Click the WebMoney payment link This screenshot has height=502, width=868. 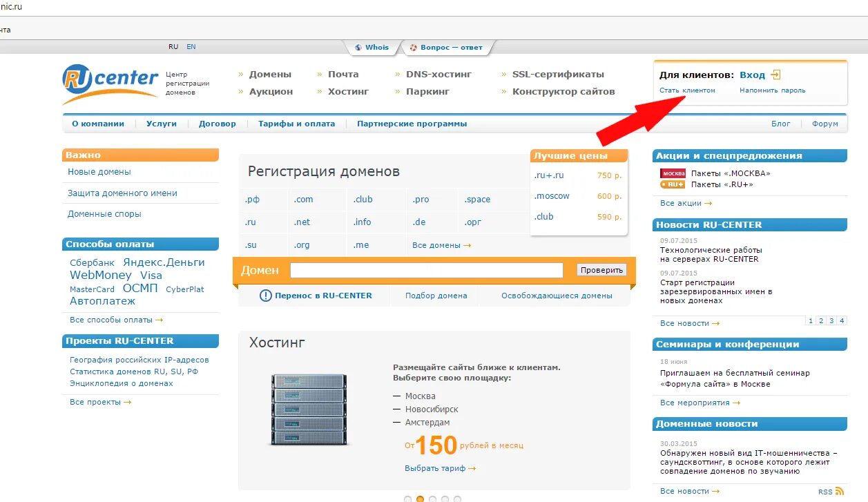101,276
